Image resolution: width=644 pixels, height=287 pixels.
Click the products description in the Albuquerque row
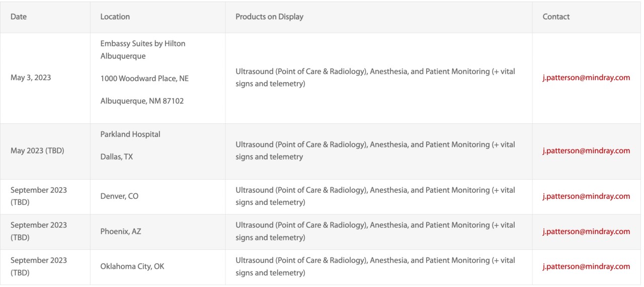click(x=375, y=78)
